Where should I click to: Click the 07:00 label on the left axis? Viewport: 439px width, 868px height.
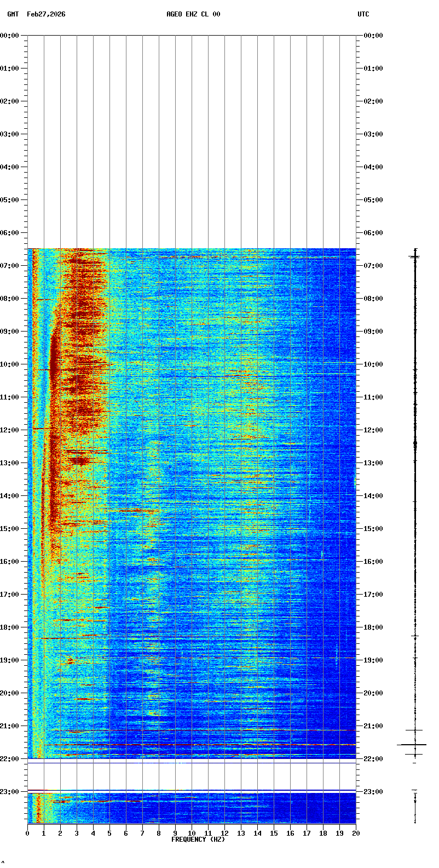click(10, 266)
